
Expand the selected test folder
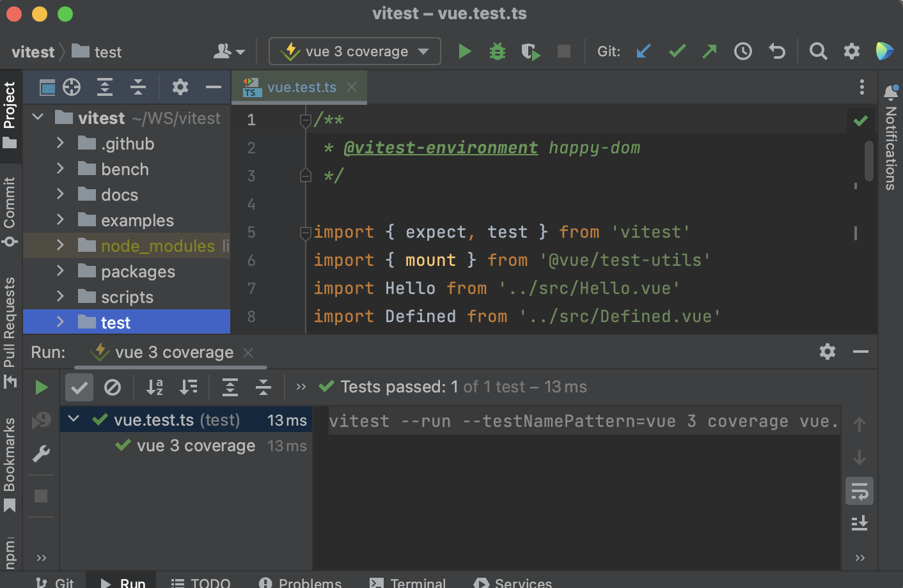(60, 322)
